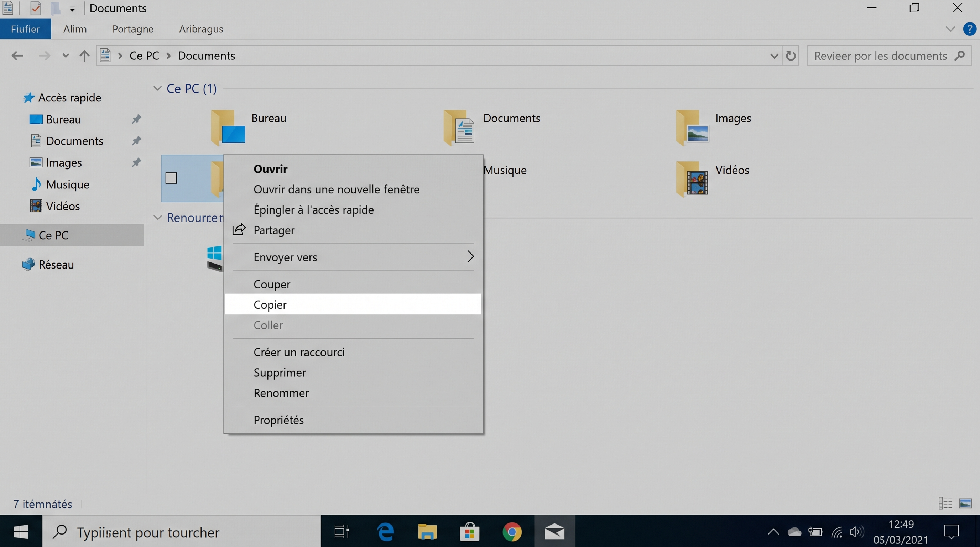Viewport: 980px width, 547px height.
Task: Click the Up one level arrow
Action: click(84, 56)
